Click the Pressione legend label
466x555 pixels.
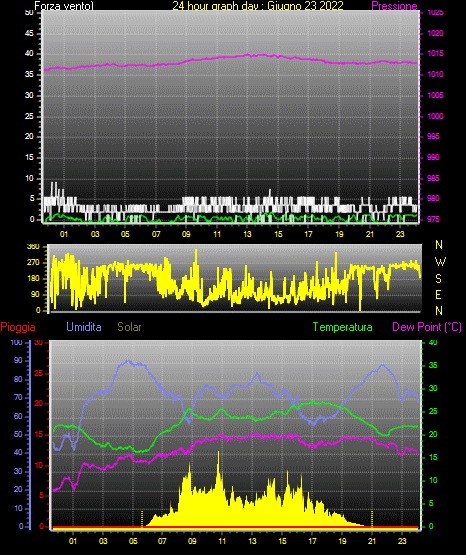(394, 6)
